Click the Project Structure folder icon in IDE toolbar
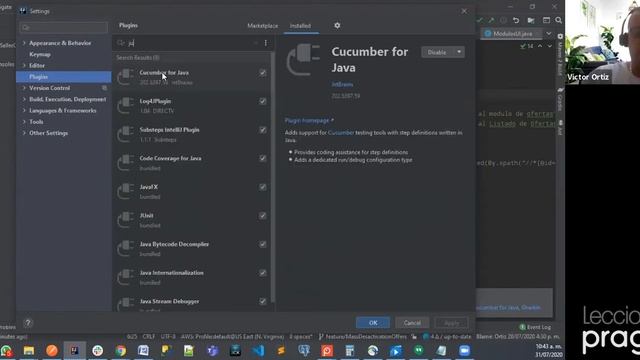This screenshot has width=640, height=360. [531, 20]
